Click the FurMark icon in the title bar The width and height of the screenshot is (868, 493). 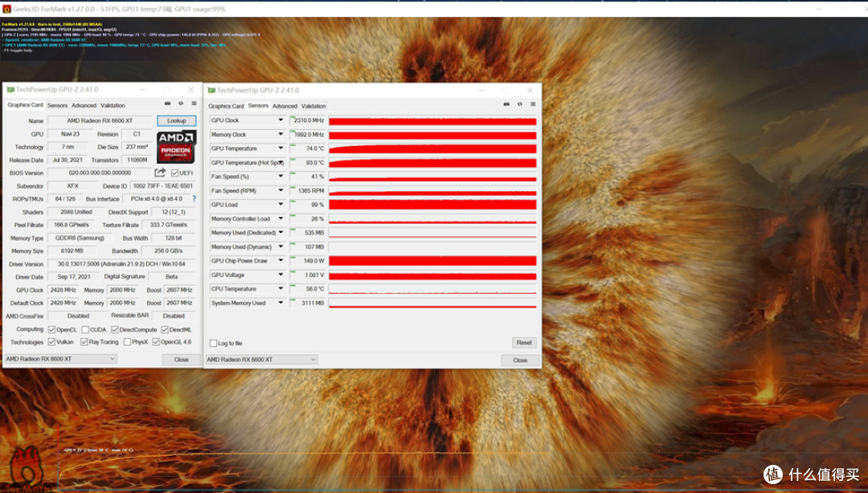6,9
